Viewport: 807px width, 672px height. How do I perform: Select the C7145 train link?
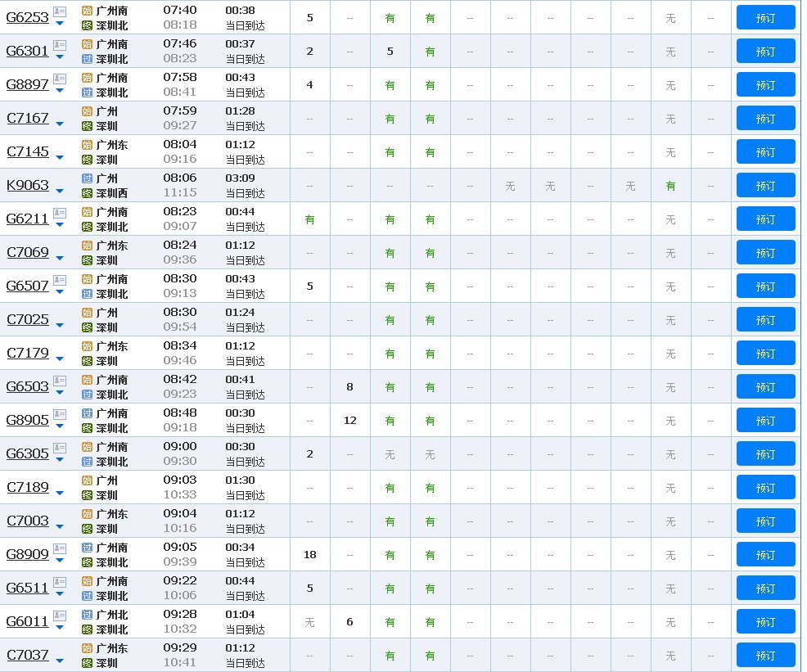[x=27, y=151]
